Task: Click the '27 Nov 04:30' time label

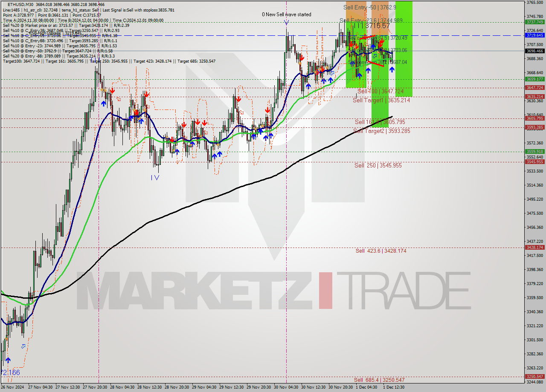Action: [40, 387]
